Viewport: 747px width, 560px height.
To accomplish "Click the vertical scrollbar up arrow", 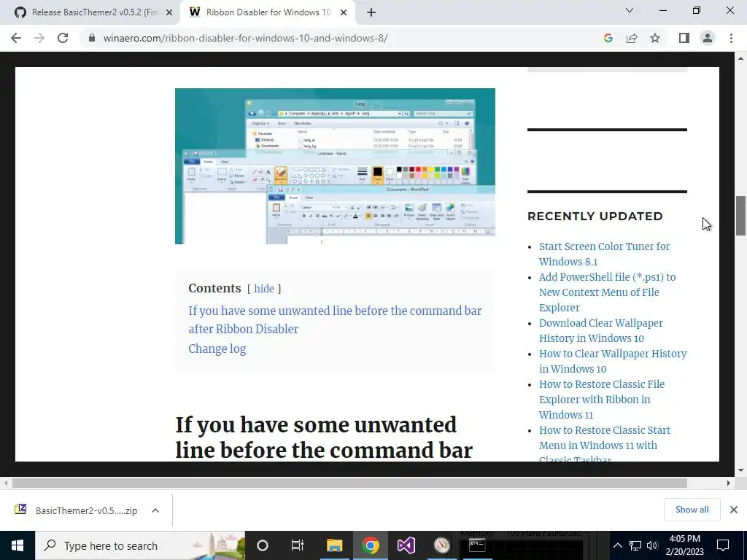I will click(740, 58).
